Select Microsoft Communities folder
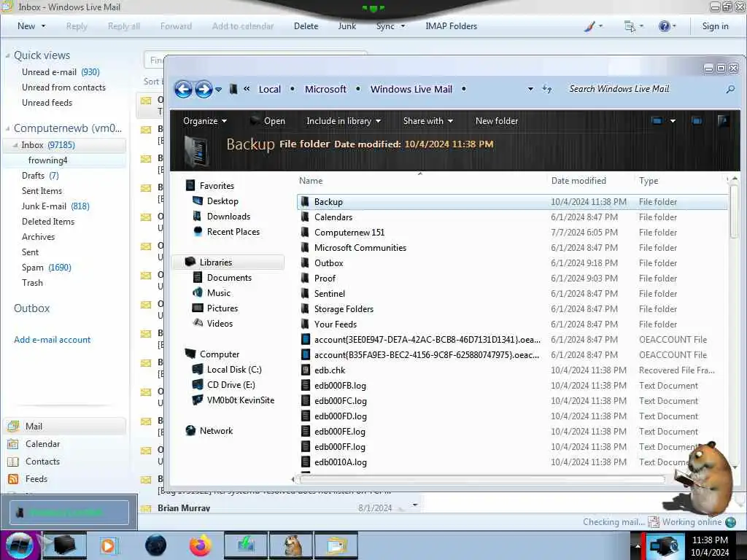 [360, 248]
